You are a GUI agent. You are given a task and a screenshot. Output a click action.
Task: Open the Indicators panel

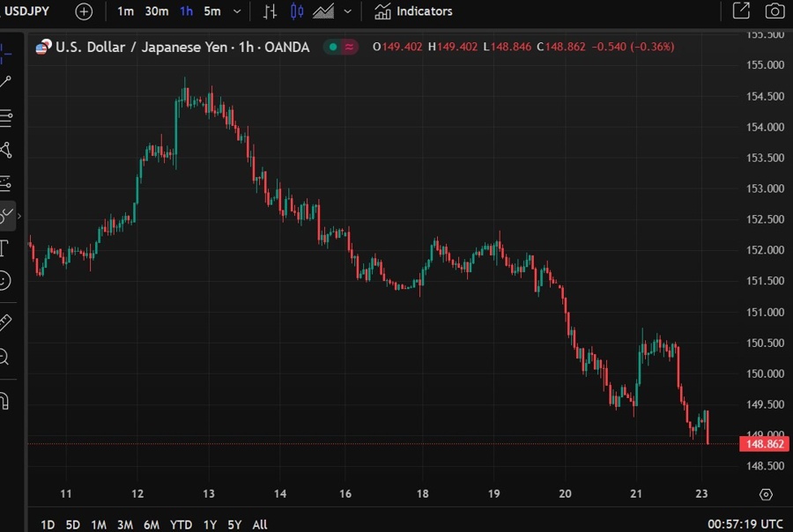pos(412,11)
